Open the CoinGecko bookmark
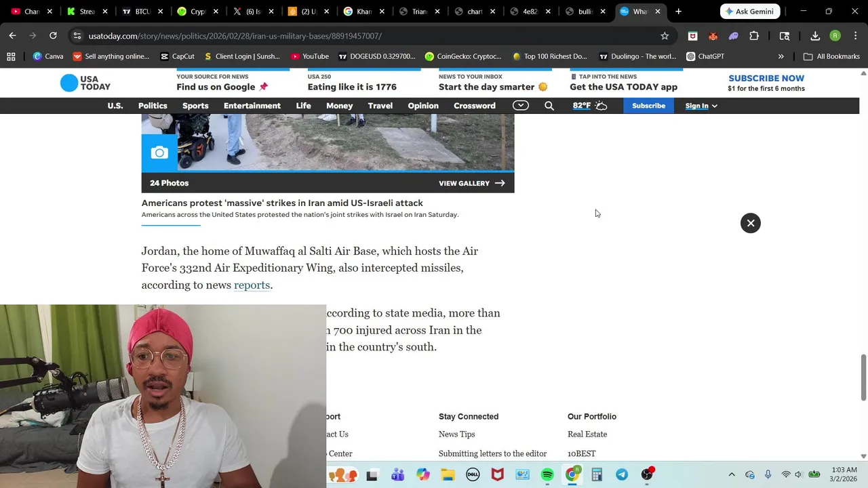 coord(463,56)
